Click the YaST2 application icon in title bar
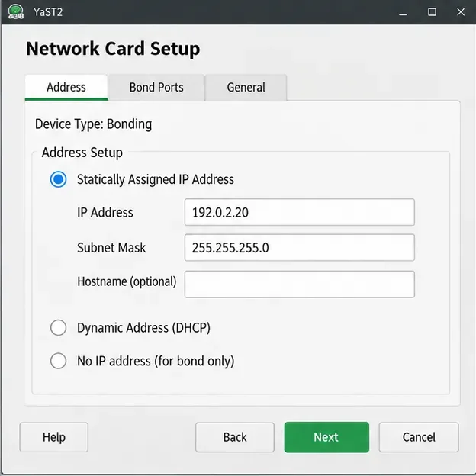 point(16,12)
